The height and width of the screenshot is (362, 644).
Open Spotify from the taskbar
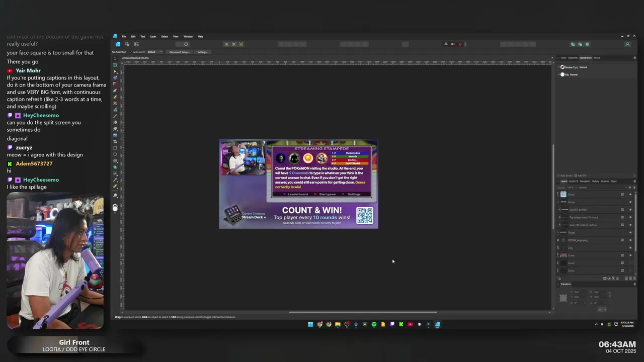374,324
